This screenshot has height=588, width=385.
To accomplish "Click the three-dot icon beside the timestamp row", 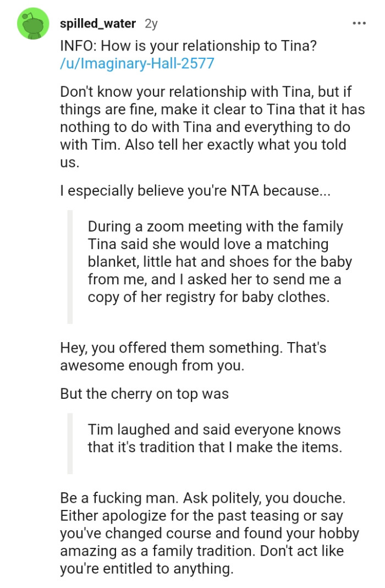I will click(x=359, y=22).
